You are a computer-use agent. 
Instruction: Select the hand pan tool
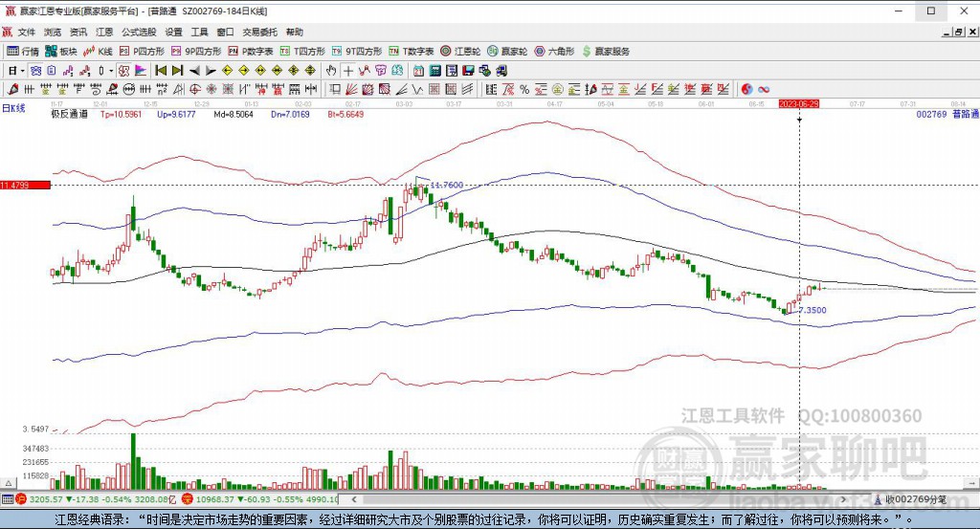click(x=331, y=71)
